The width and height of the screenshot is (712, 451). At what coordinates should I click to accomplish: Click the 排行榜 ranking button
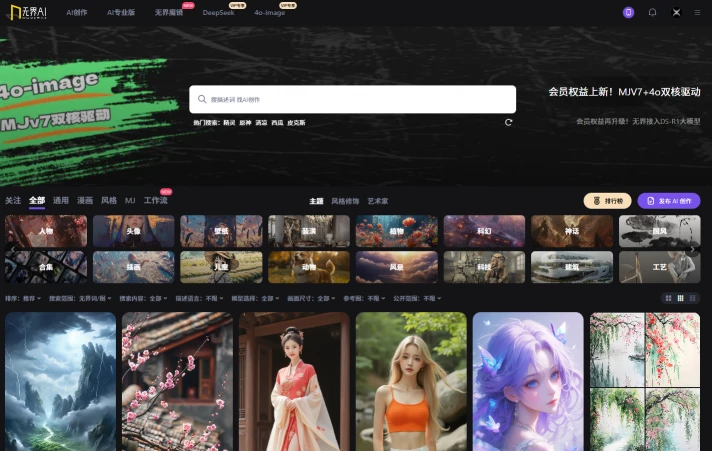click(607, 201)
